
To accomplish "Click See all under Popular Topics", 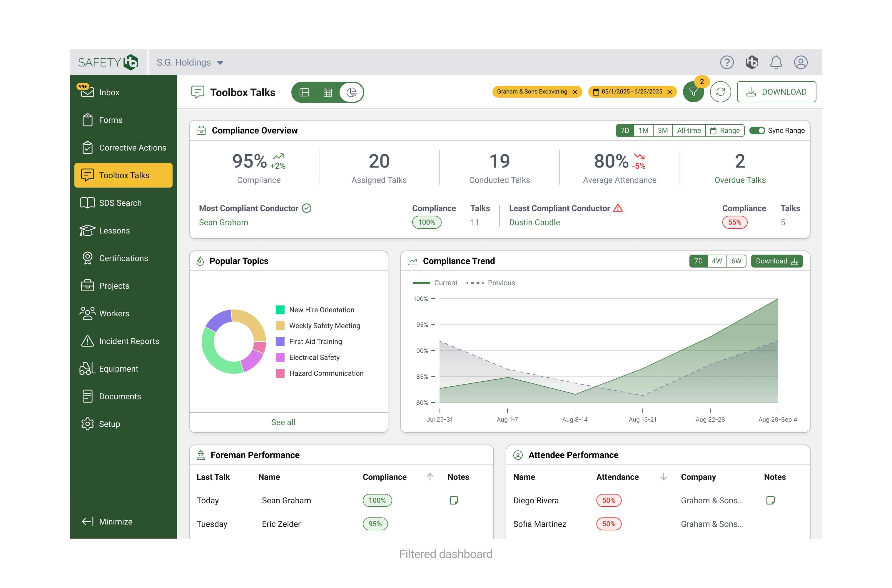I will click(283, 422).
